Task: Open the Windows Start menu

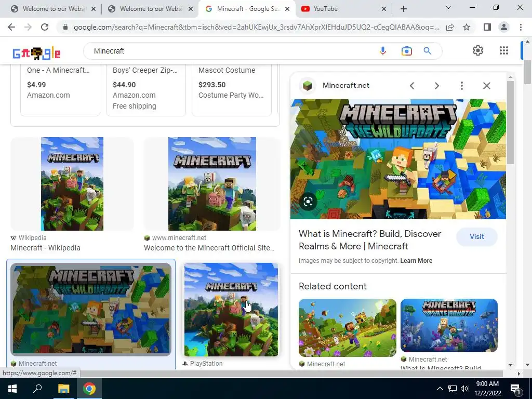Action: [x=12, y=389]
